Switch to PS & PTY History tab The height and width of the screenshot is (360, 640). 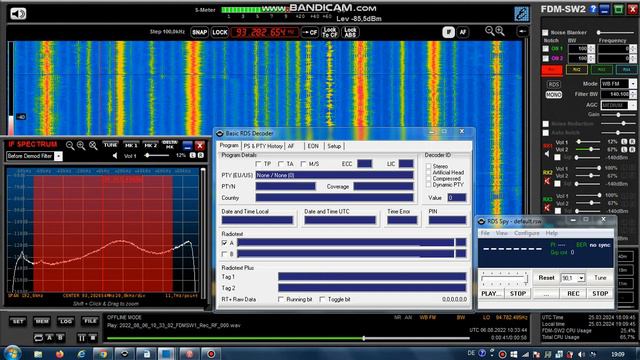point(263,146)
